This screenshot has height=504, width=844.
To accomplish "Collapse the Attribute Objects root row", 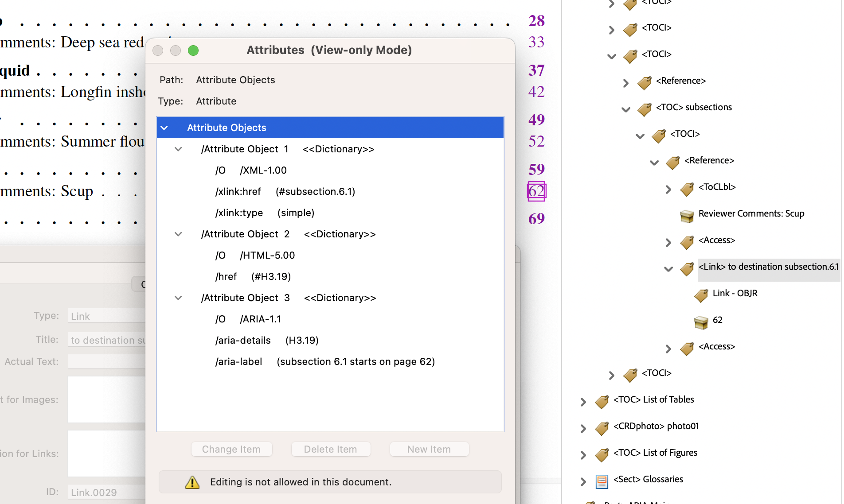I will [164, 128].
